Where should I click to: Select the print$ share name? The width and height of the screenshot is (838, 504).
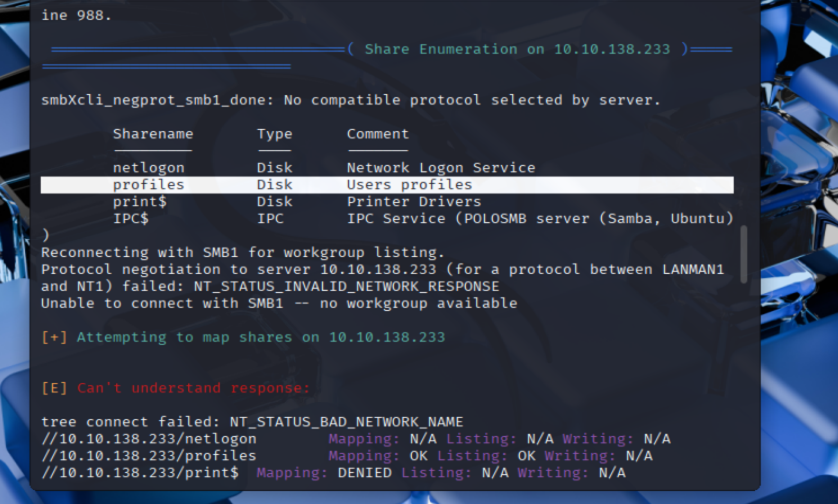(x=139, y=201)
